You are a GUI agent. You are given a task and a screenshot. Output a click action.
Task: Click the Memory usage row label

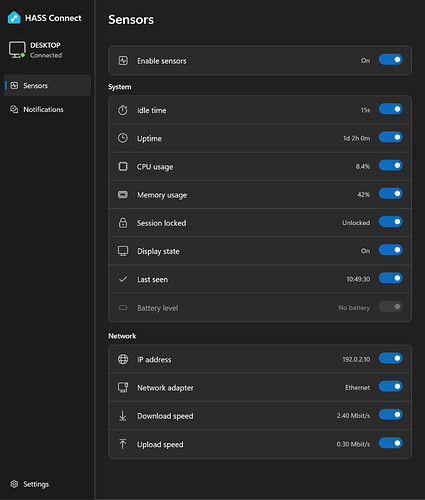[162, 195]
